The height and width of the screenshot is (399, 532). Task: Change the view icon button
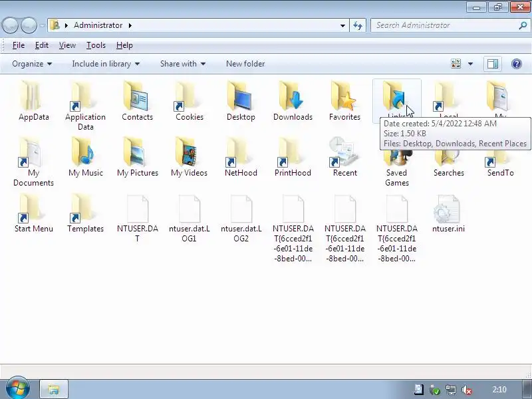[456, 63]
